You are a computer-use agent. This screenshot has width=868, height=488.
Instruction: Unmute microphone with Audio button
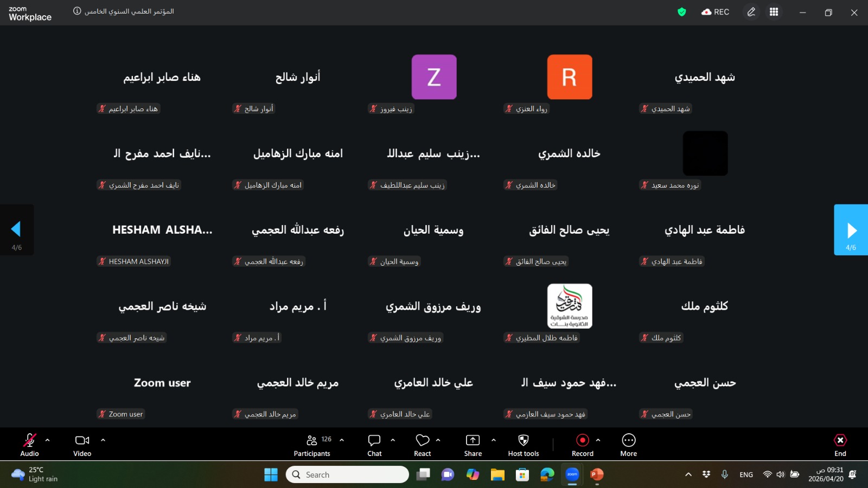29,445
